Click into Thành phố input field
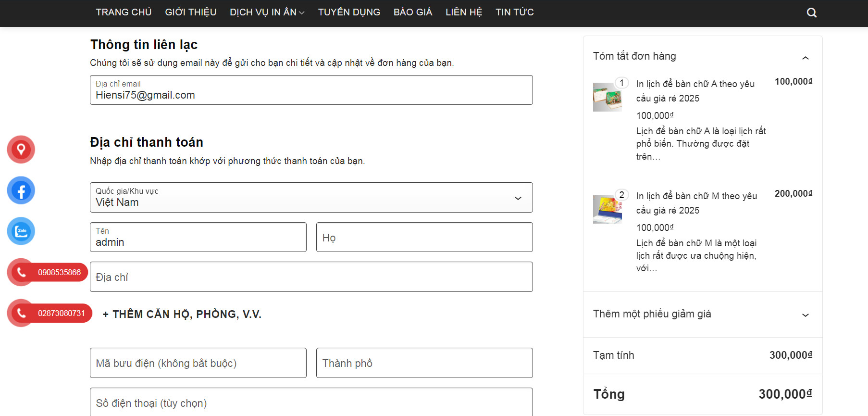Screen dimensions: 868x416 [424, 363]
